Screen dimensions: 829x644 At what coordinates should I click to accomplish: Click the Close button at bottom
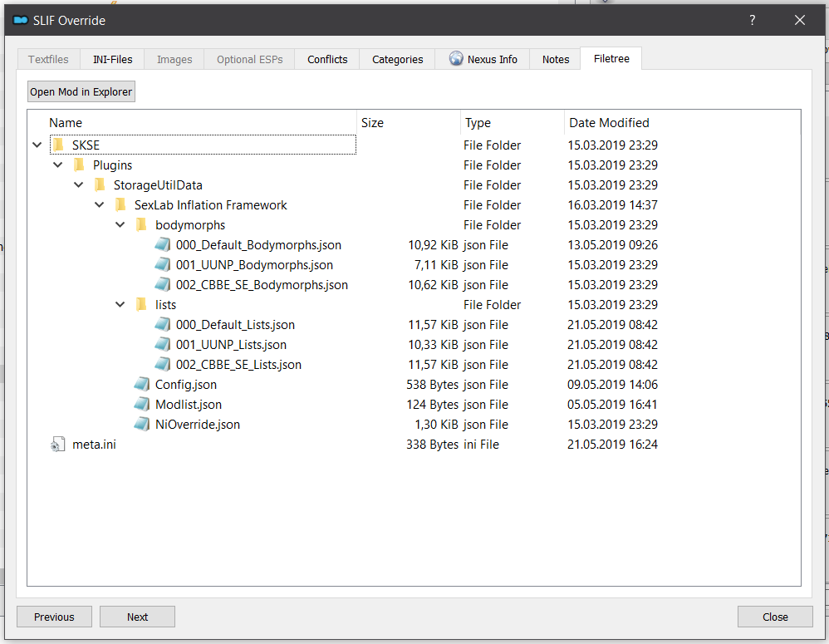pyautogui.click(x=775, y=617)
